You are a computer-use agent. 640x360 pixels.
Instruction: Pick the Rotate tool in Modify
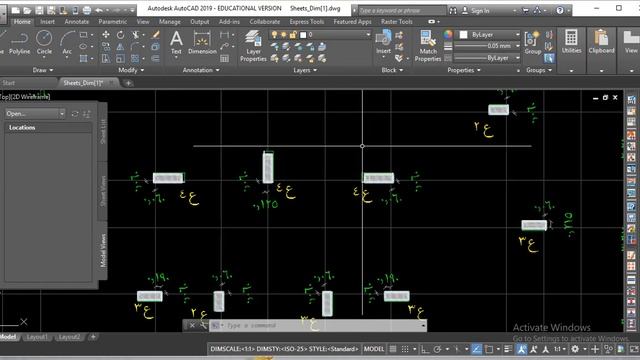(x=120, y=35)
